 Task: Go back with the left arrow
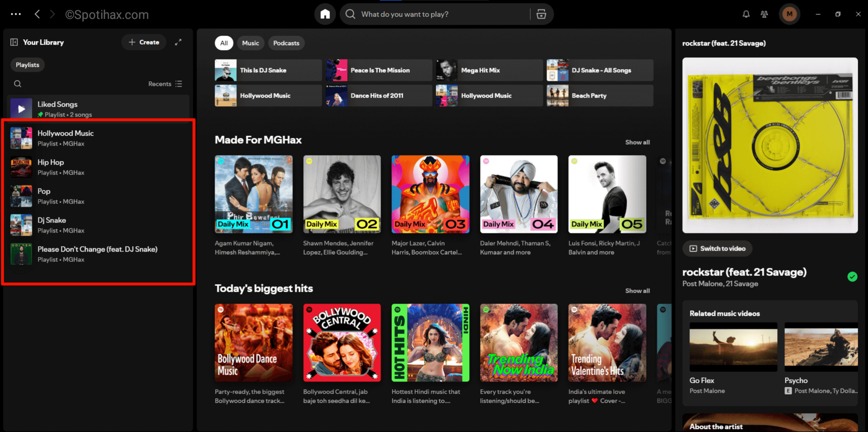click(x=37, y=14)
